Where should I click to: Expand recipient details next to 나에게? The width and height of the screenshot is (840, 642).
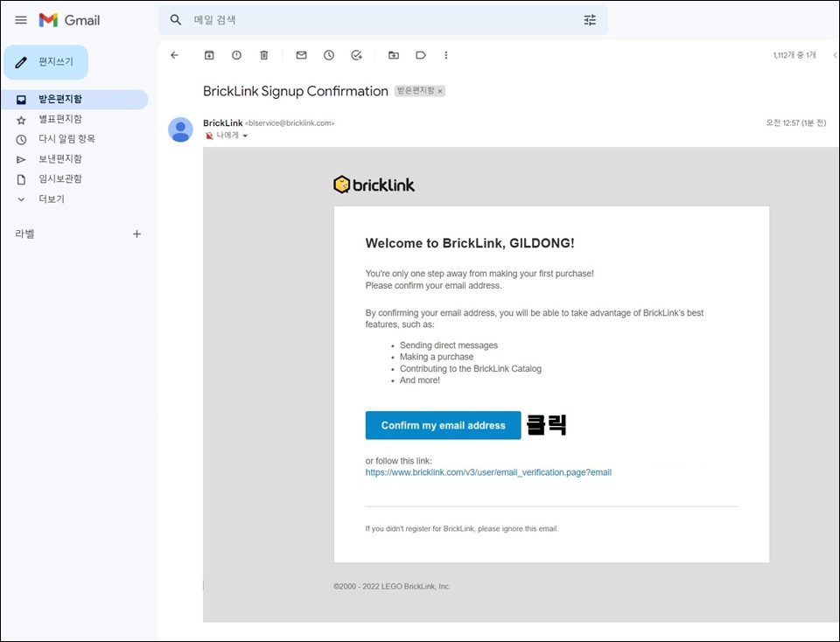(245, 136)
